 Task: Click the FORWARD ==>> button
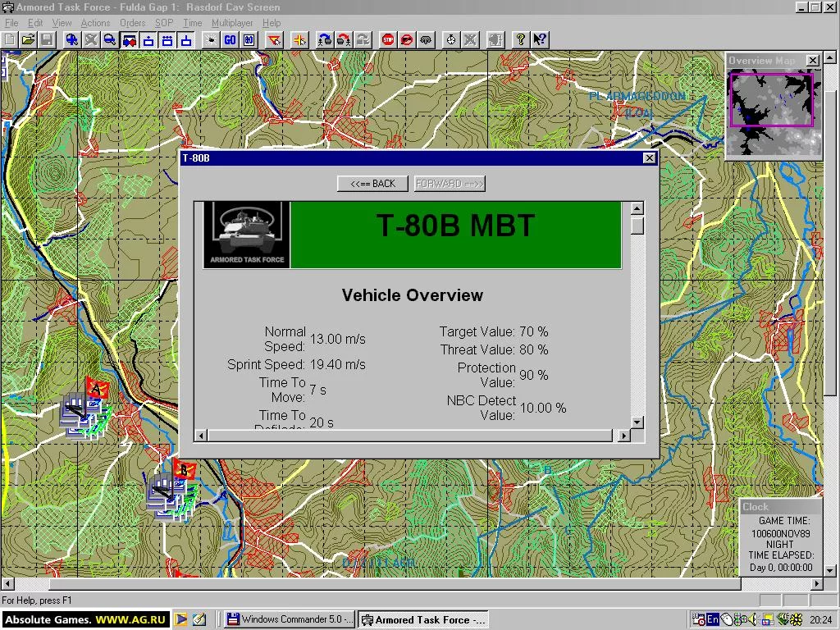pos(450,184)
